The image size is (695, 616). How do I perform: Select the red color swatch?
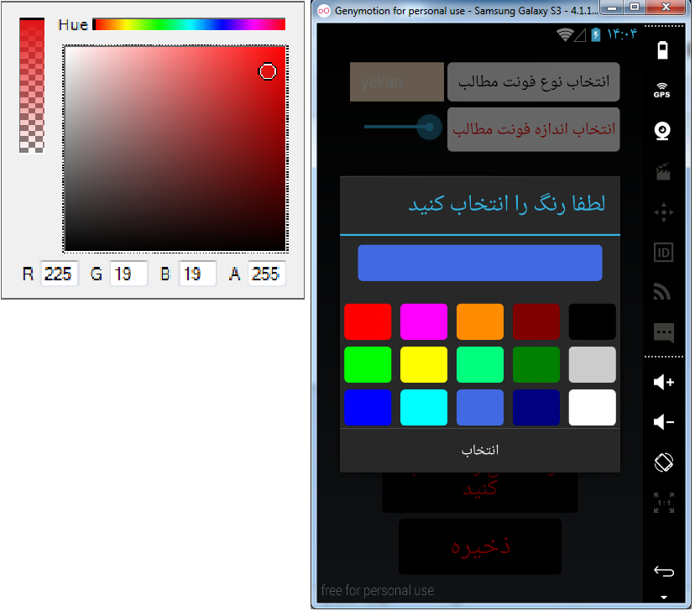tap(368, 322)
